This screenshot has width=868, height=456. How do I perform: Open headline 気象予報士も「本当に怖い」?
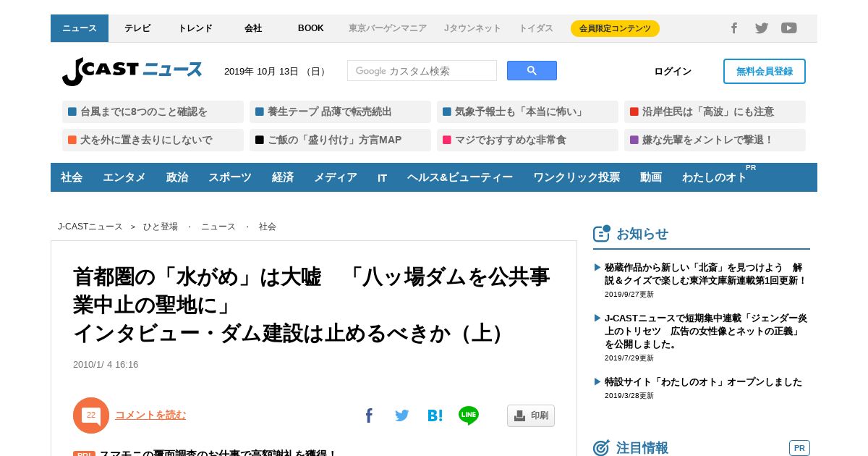tap(527, 111)
